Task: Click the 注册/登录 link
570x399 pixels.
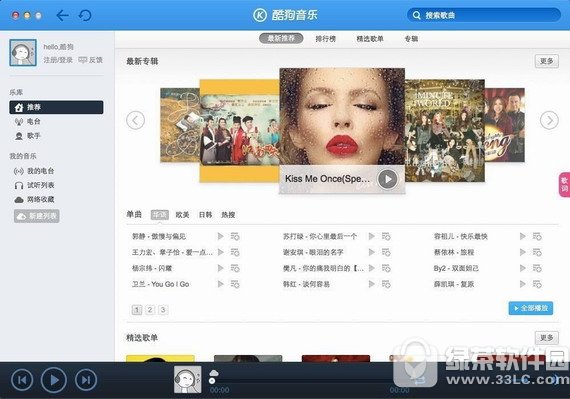Action: coord(58,60)
